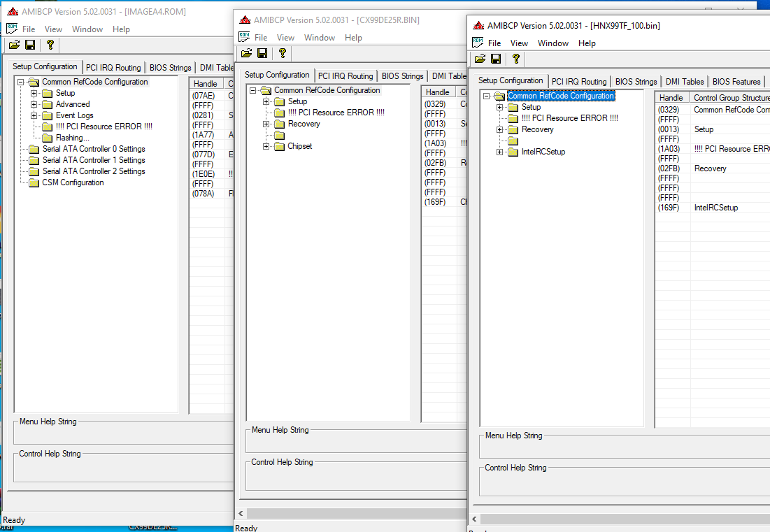Expand Setup node in HNX99TF_100.bin tree
Image resolution: width=770 pixels, height=532 pixels.
[x=500, y=107]
